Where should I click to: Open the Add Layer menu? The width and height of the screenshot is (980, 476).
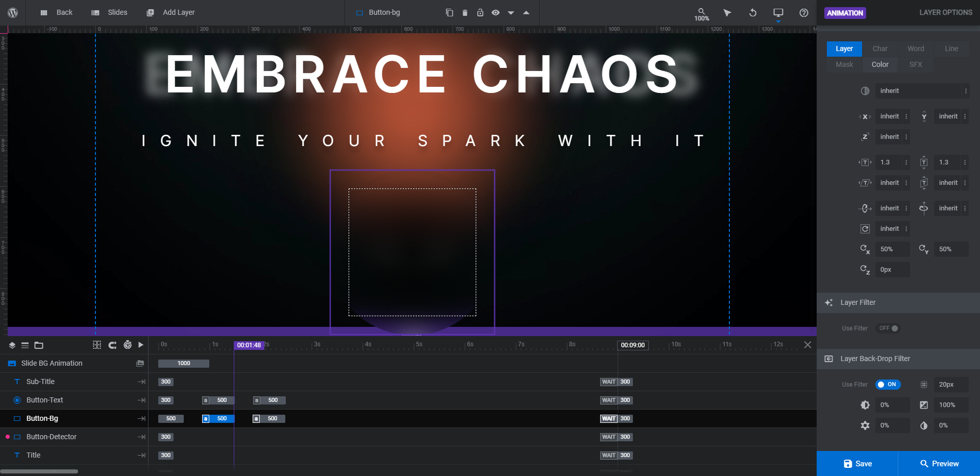[x=170, y=12]
